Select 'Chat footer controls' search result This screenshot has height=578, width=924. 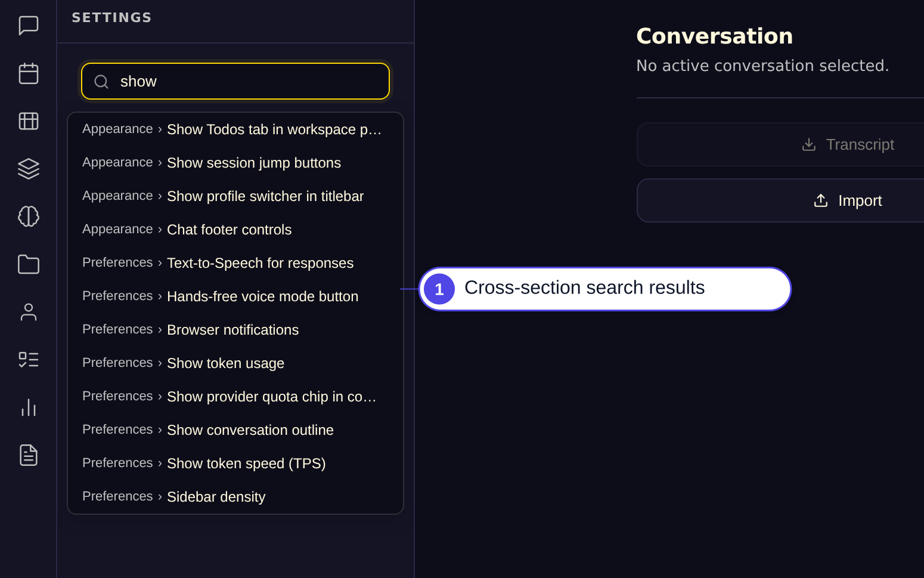point(235,230)
